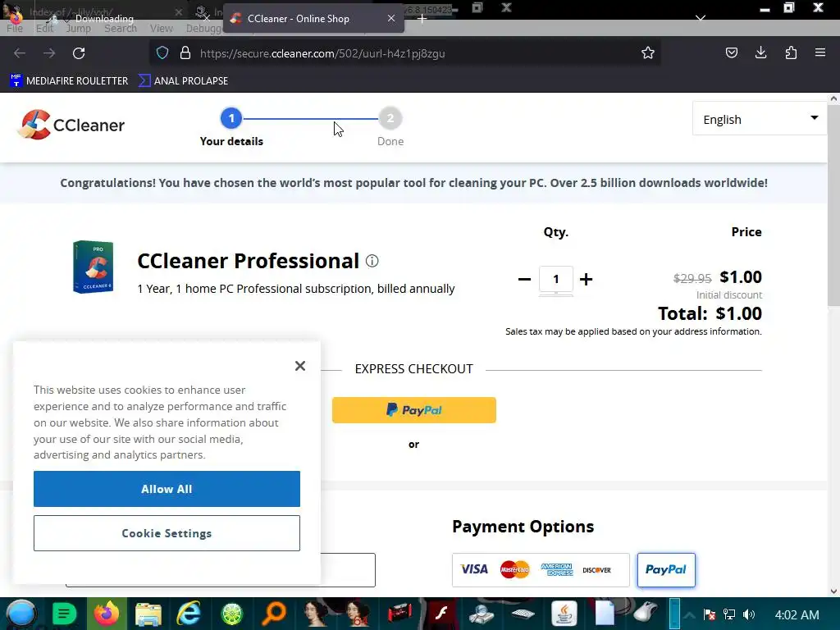Click Allow All cookies button
Viewport: 840px width, 630px height.
(167, 489)
